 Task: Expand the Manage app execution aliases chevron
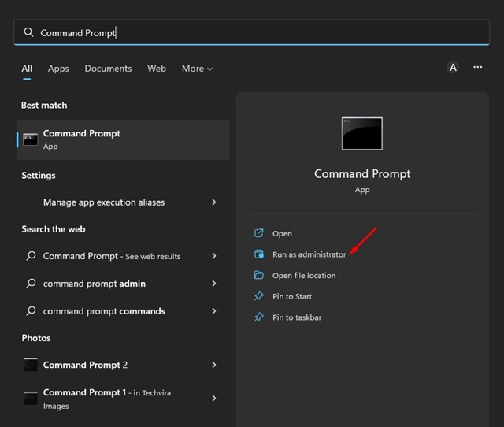coord(214,202)
